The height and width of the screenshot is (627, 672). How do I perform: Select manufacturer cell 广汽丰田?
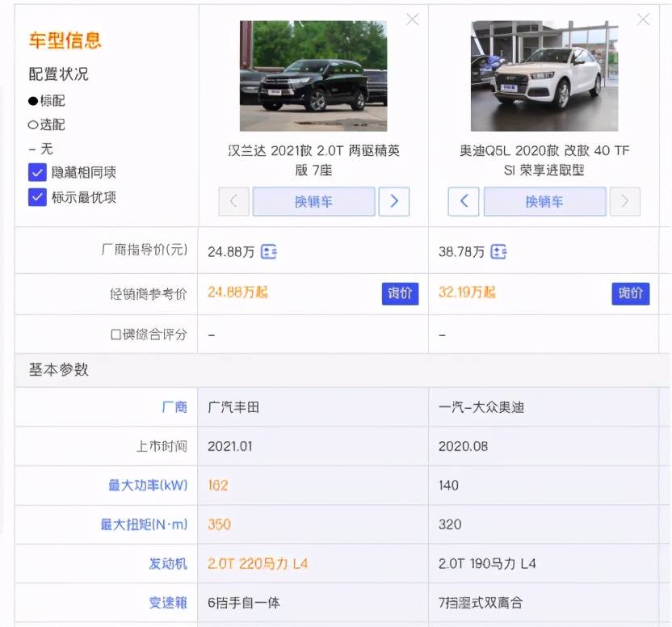pyautogui.click(x=233, y=407)
